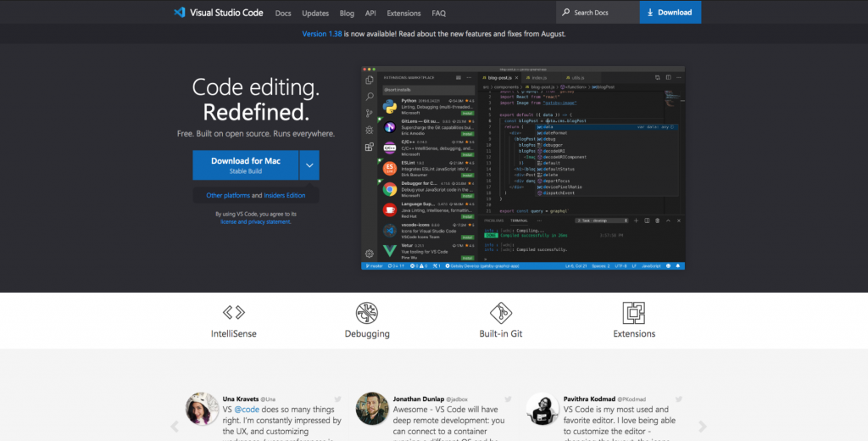Click the Built-in Git diamond icon
This screenshot has height=441, width=868.
501,313
